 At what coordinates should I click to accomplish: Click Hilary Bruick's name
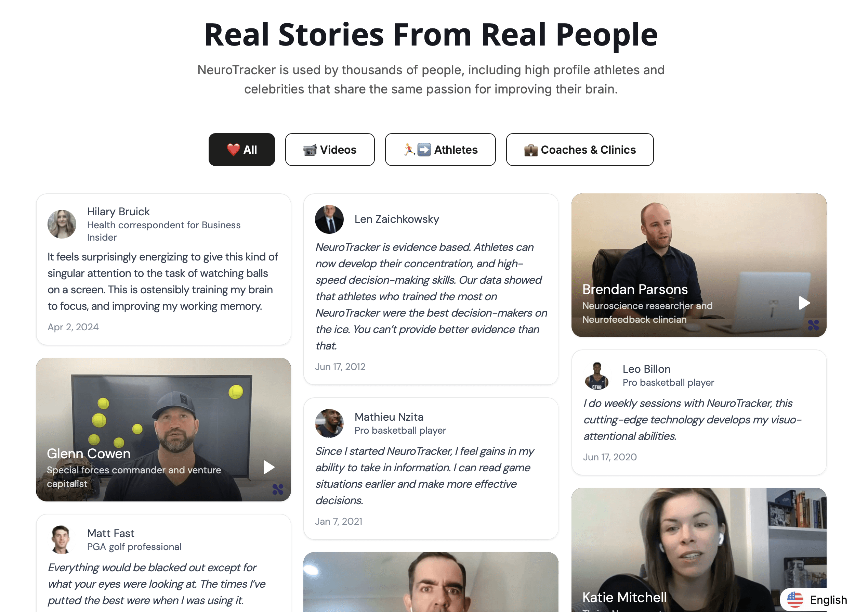tap(118, 212)
